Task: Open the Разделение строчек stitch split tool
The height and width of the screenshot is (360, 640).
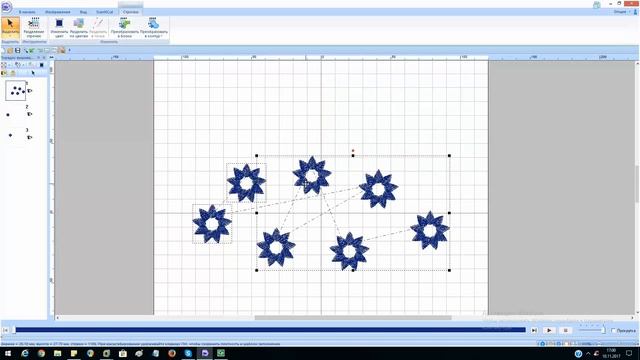Action: (34, 28)
